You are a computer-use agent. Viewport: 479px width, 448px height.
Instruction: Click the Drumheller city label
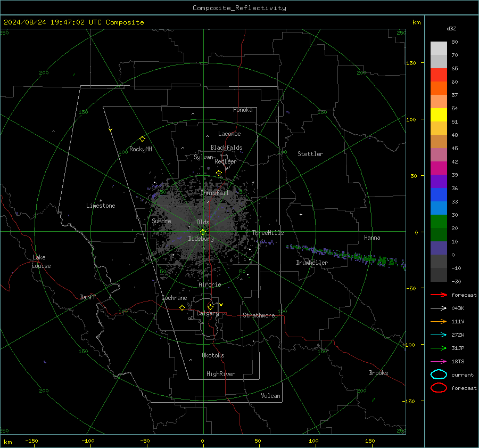[x=312, y=263]
